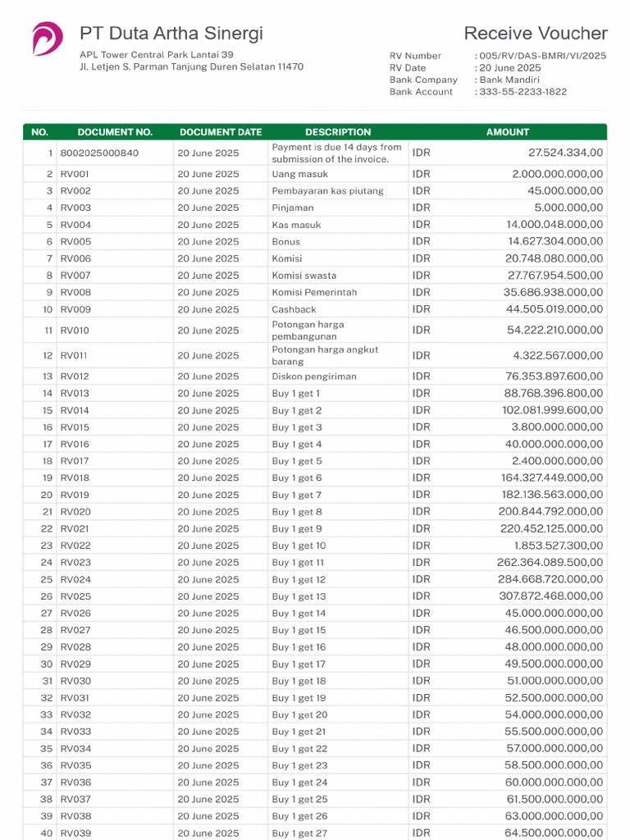630x840 pixels.
Task: Click the Uang masuk description cell
Action: point(300,174)
